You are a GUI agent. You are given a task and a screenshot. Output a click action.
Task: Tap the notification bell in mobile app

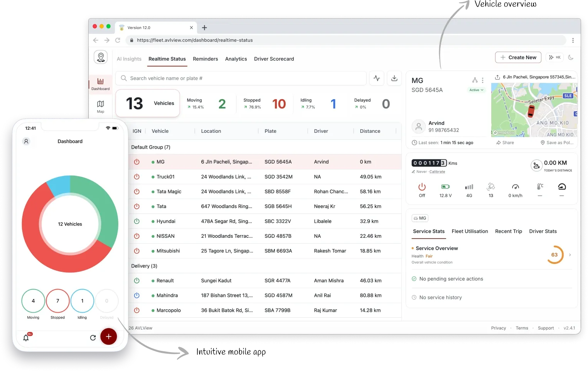(x=26, y=337)
